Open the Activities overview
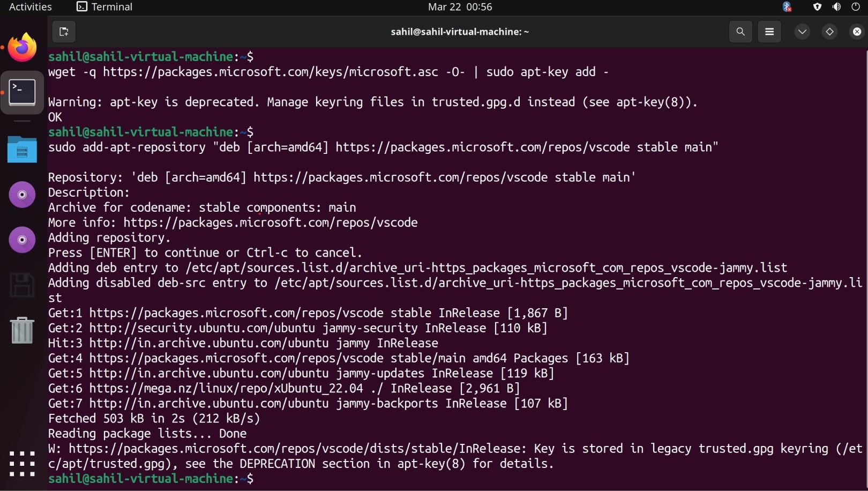The width and height of the screenshot is (868, 491). [29, 6]
